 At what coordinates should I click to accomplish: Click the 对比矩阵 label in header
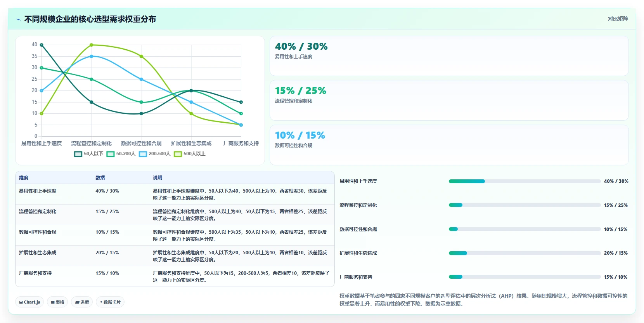point(618,19)
